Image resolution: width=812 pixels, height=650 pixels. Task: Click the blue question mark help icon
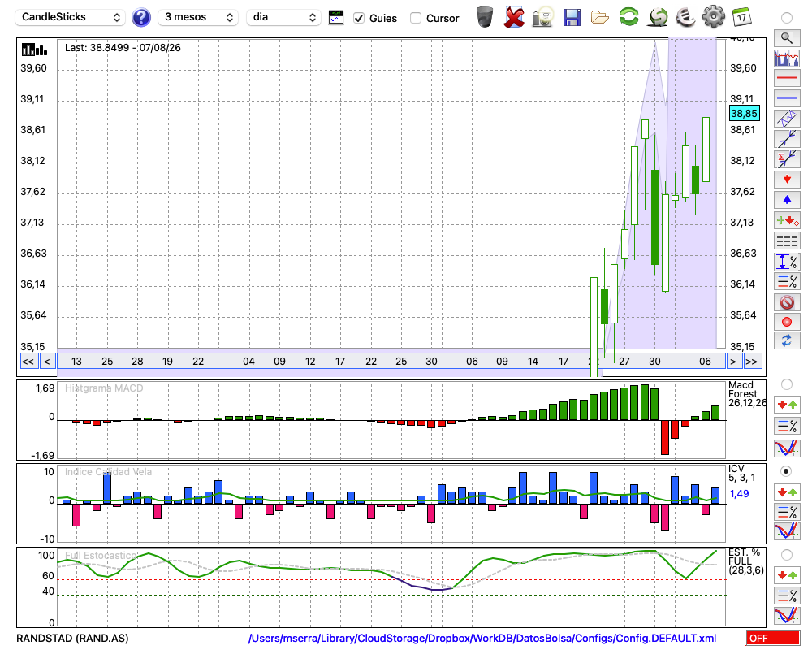(140, 18)
